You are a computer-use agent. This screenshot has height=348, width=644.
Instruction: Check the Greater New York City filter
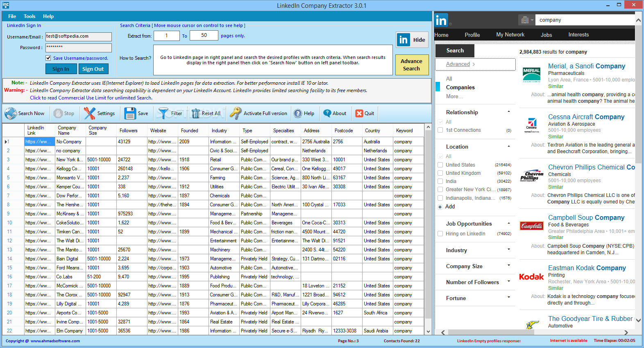[440, 190]
